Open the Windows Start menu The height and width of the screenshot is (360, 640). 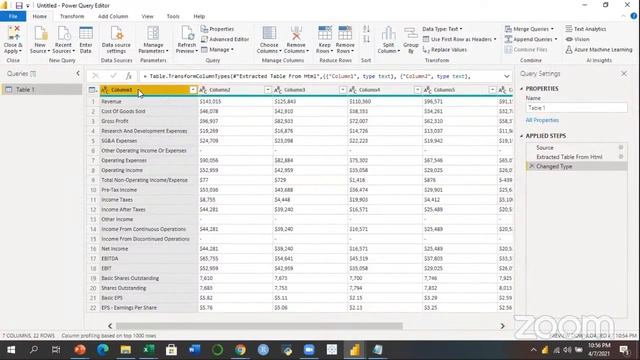11,350
